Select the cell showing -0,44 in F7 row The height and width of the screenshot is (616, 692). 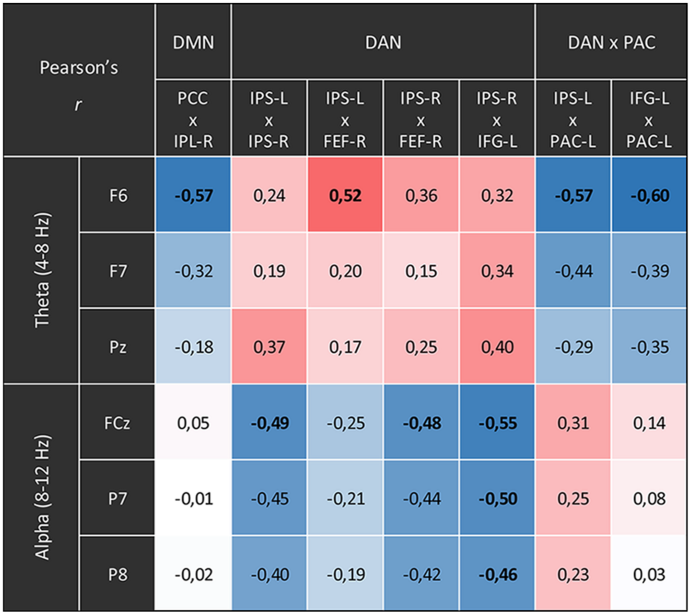click(x=573, y=271)
